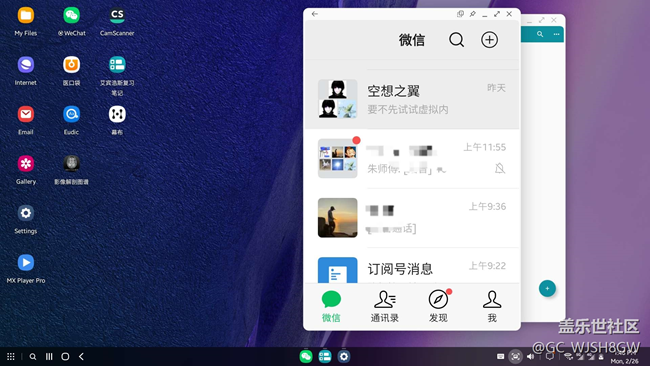Select WeChat in the taskbar
This screenshot has width=650, height=366.
[x=306, y=356]
